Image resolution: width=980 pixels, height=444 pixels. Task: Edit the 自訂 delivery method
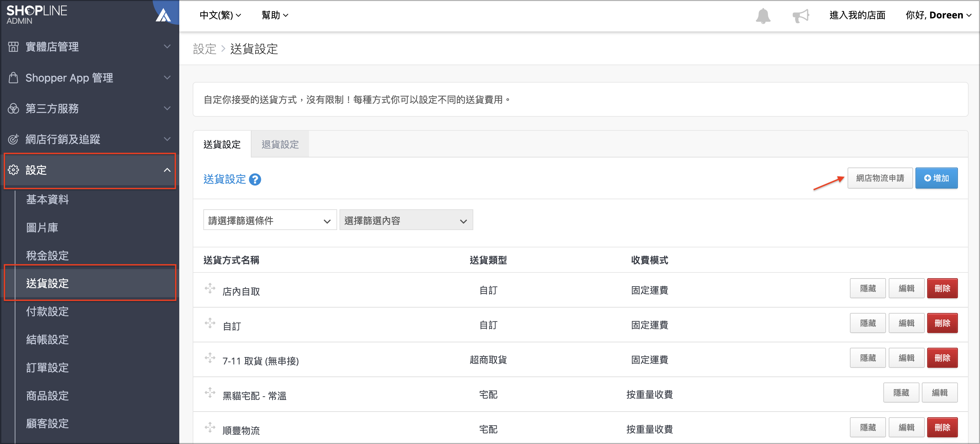point(906,323)
